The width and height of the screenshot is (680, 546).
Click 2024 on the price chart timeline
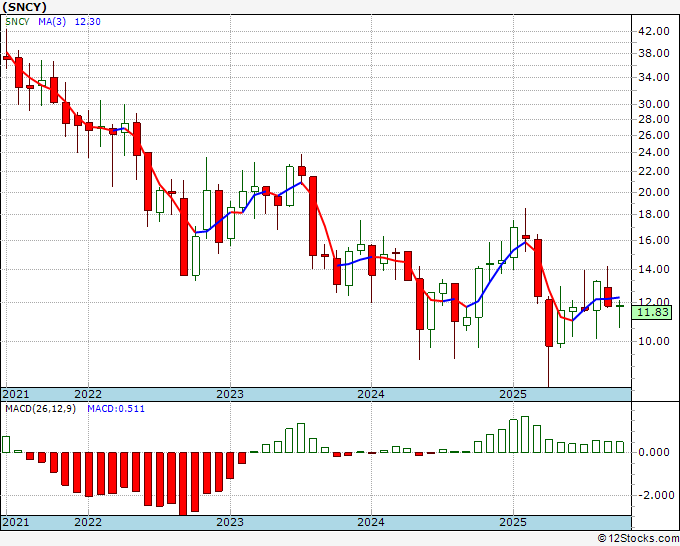click(x=371, y=394)
